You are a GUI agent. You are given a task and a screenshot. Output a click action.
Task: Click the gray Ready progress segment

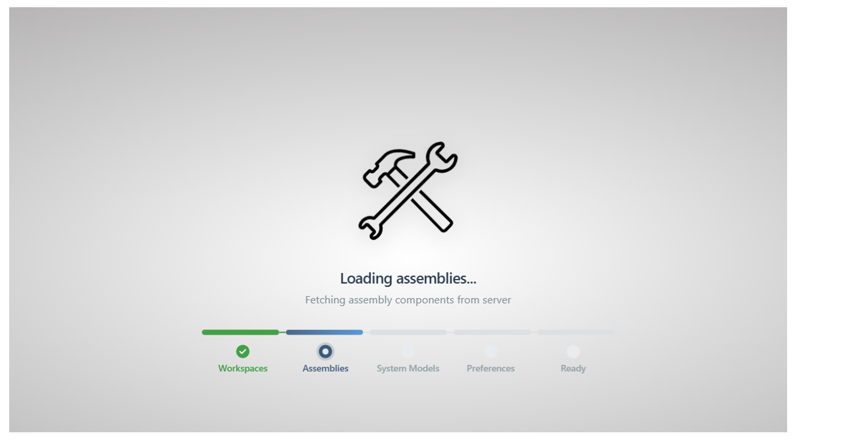pyautogui.click(x=576, y=333)
